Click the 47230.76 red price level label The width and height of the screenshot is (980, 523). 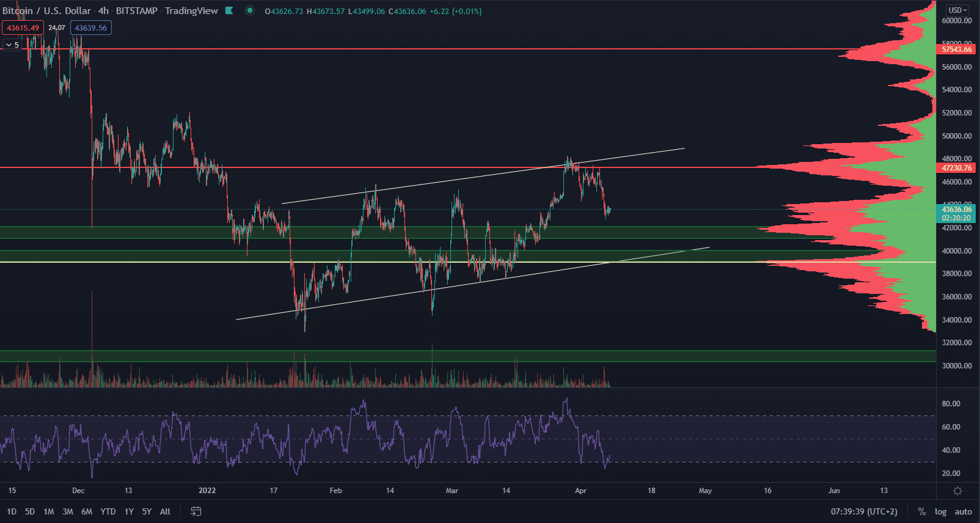click(x=956, y=168)
